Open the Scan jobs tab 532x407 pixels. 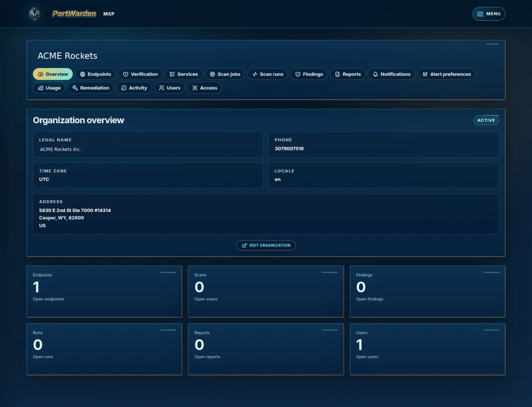point(225,74)
